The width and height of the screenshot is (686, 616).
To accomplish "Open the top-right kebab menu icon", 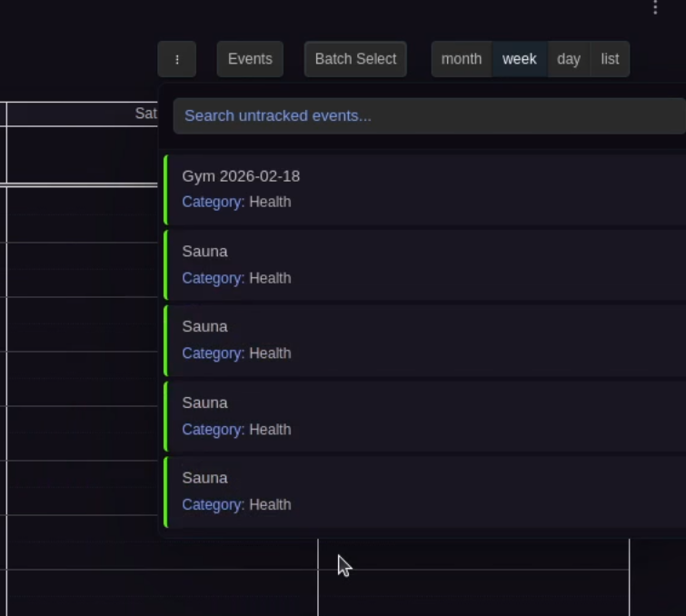I will coord(655,7).
